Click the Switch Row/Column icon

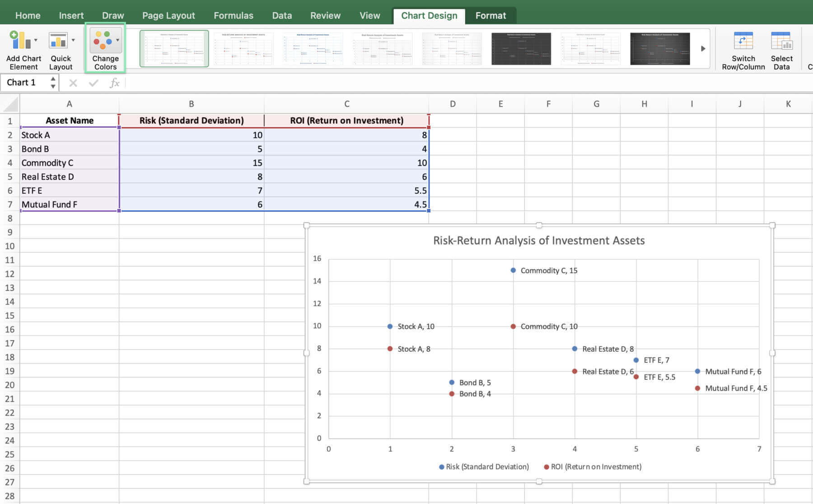tap(743, 41)
